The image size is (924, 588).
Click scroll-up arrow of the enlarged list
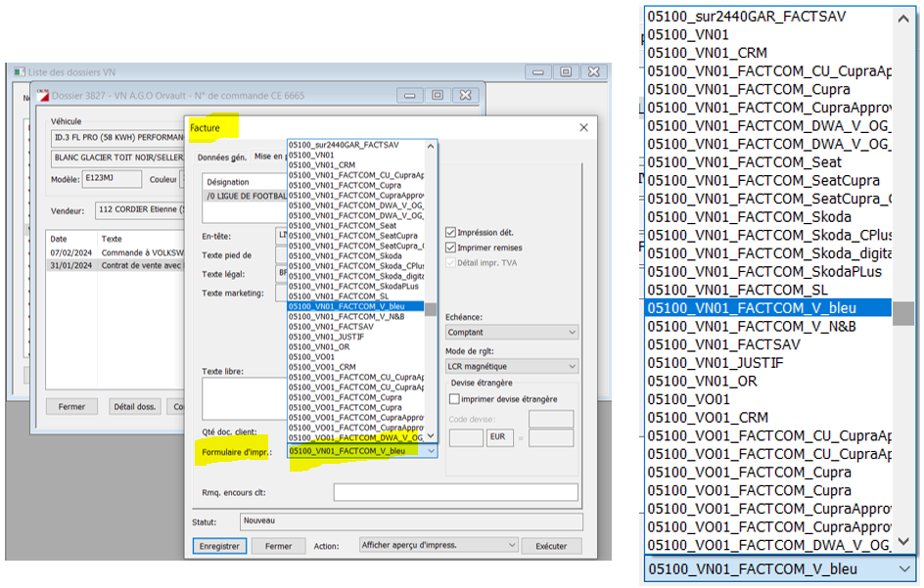pos(902,19)
